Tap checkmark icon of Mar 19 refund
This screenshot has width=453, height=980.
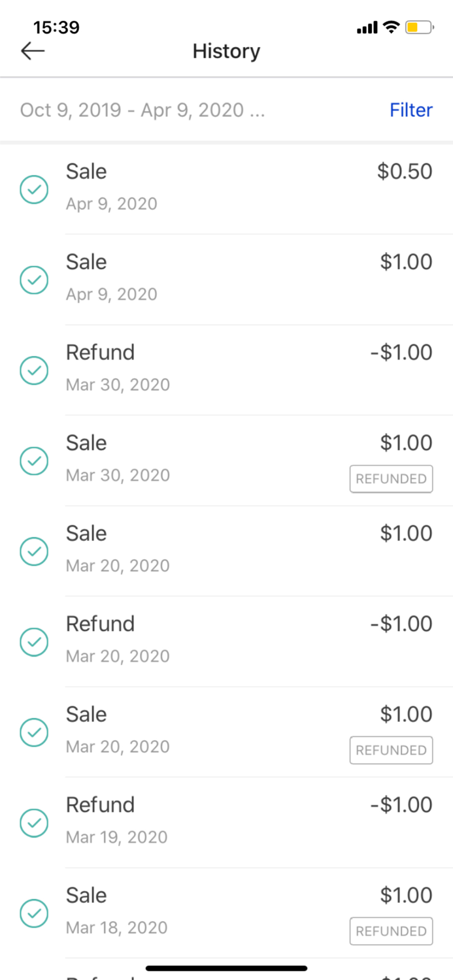(x=34, y=823)
